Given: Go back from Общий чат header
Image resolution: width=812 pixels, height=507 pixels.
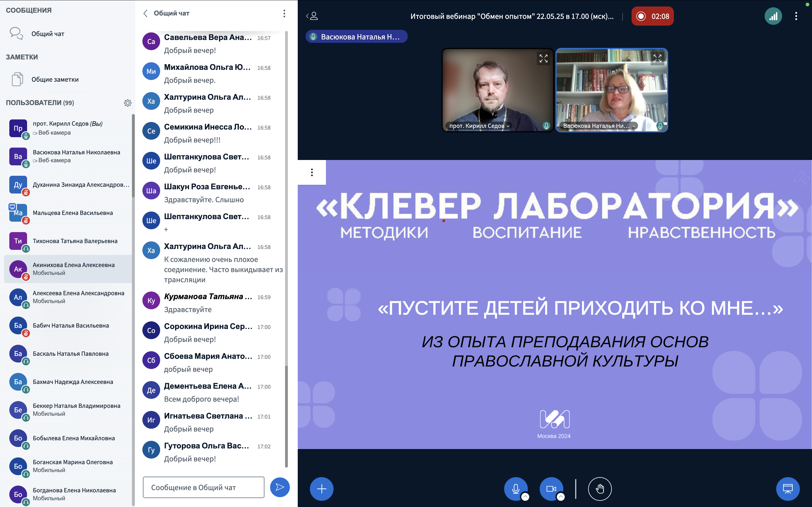Looking at the screenshot, I should (145, 14).
